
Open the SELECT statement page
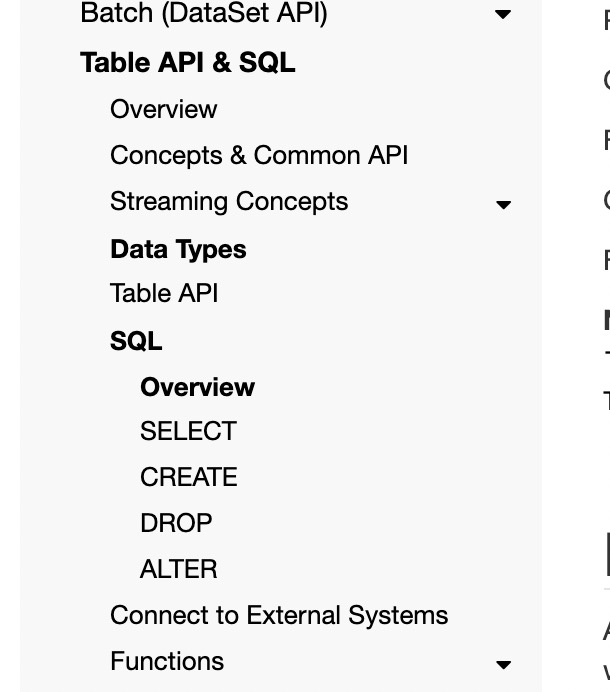(188, 431)
